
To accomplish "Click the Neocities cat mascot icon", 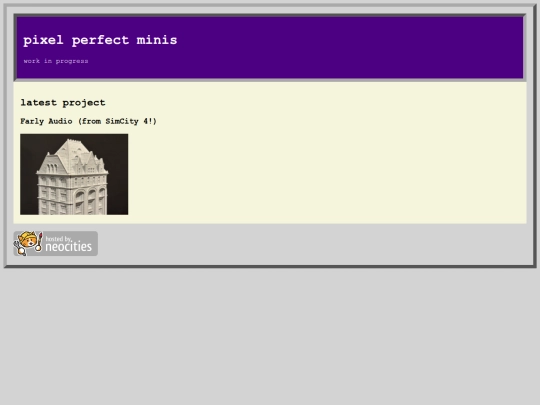I will coord(28,243).
